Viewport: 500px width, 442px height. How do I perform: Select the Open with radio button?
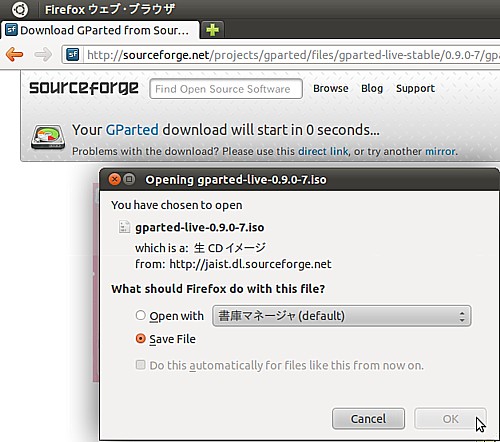click(x=141, y=315)
